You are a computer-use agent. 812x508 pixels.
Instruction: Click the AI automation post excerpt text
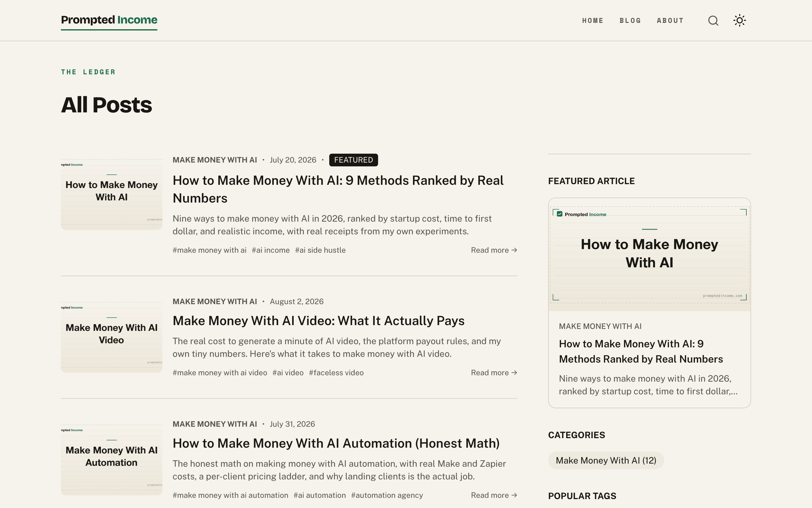(339, 470)
